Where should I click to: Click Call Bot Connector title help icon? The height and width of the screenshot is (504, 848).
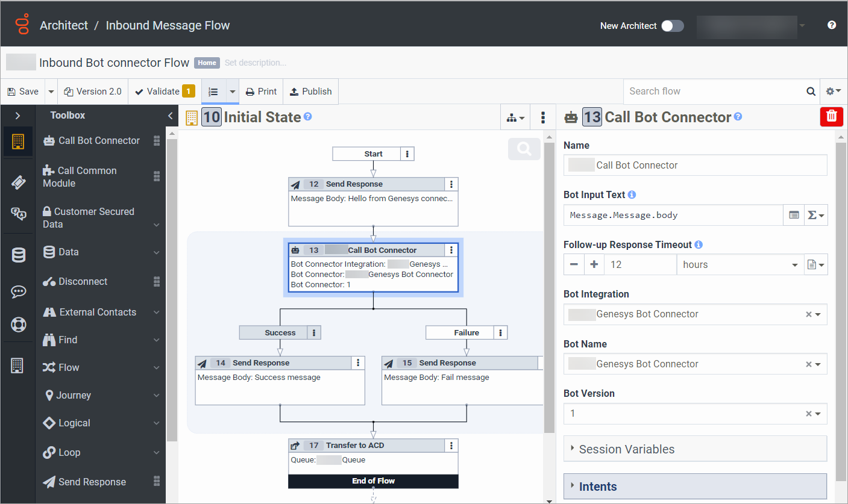coord(738,117)
